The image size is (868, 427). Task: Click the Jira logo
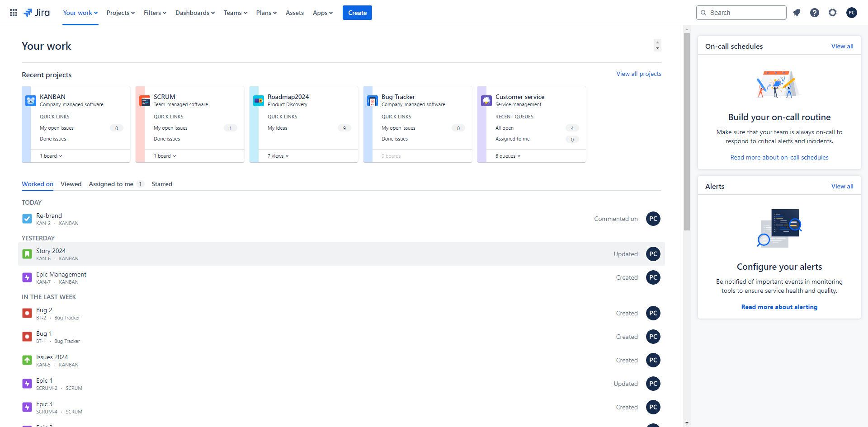click(x=37, y=13)
